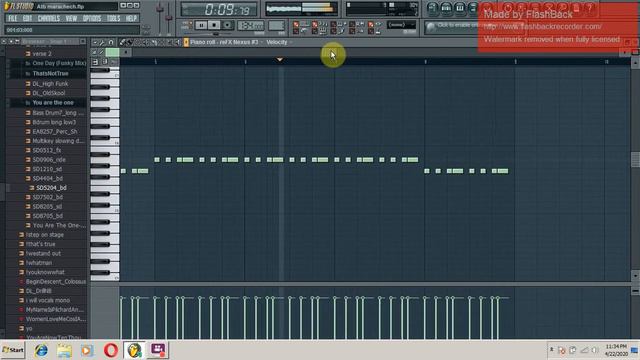Stop playback with the stop button

(x=214, y=25)
